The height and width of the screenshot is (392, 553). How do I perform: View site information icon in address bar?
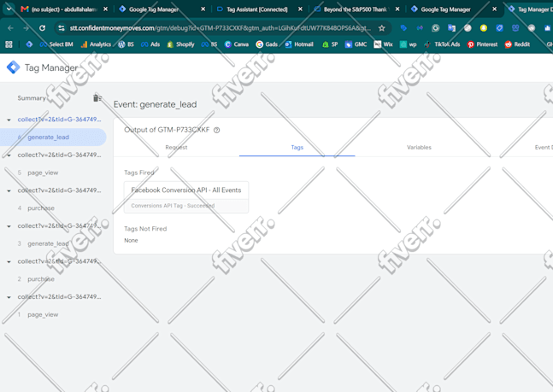(x=62, y=28)
